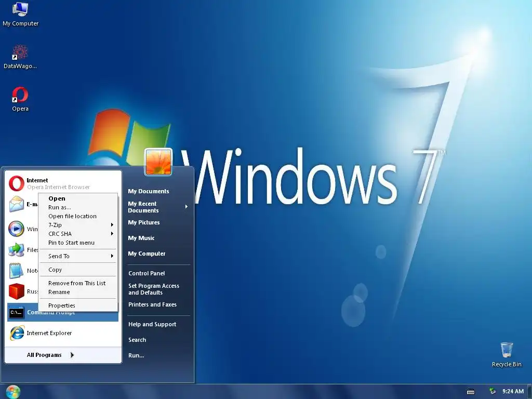
Task: Expand All Programs list
Action: coord(50,355)
